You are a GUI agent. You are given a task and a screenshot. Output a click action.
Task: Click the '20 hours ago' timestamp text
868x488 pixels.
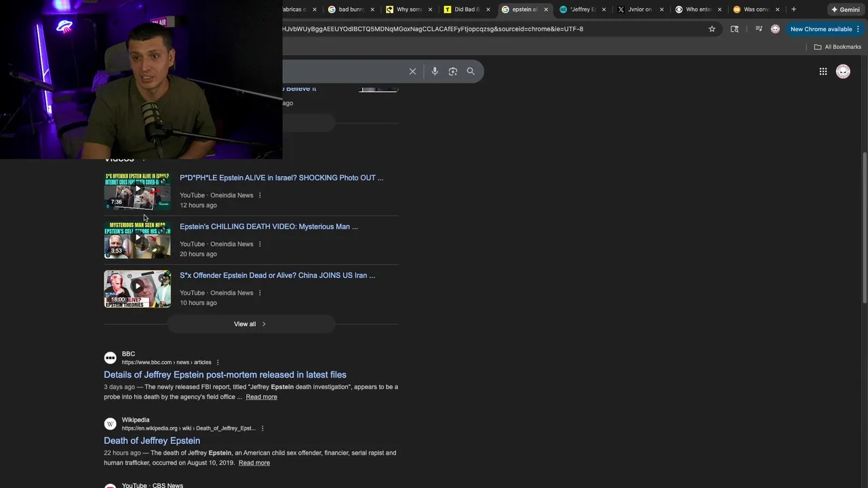coord(198,254)
